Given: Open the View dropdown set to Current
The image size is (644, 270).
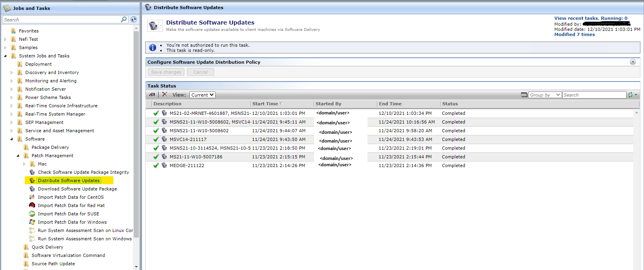Looking at the screenshot, I should pyautogui.click(x=202, y=95).
